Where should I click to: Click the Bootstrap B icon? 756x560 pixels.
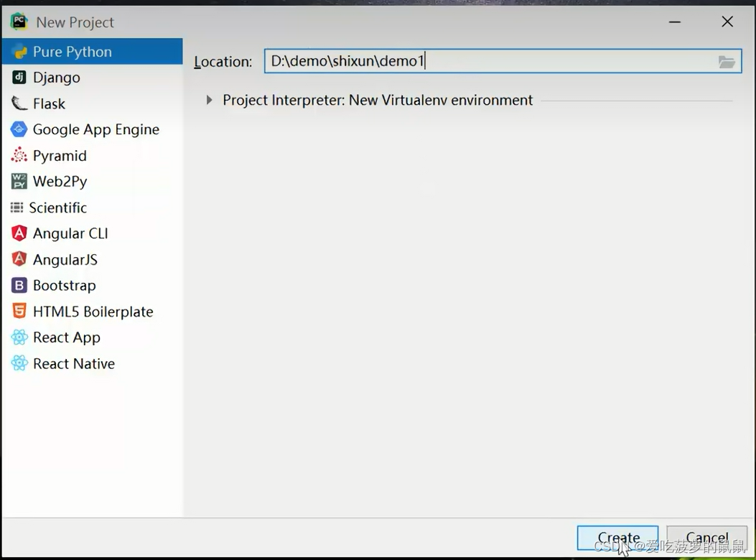[19, 286]
